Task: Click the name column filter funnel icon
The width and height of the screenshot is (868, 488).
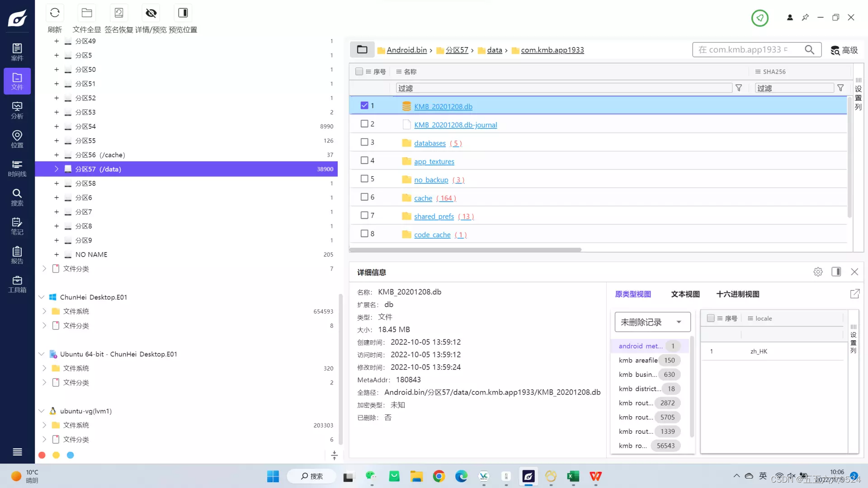Action: tap(739, 88)
